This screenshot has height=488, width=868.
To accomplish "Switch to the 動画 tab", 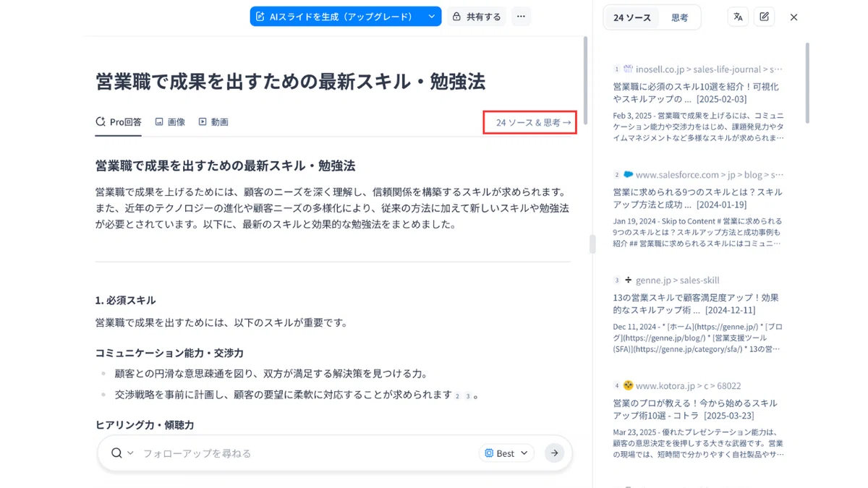I will coord(213,121).
